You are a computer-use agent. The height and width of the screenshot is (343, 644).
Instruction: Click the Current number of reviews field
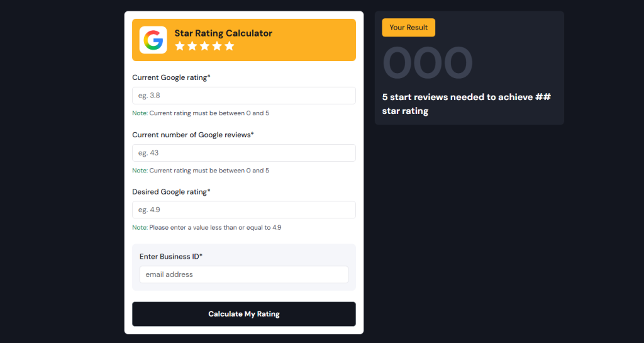(x=243, y=153)
